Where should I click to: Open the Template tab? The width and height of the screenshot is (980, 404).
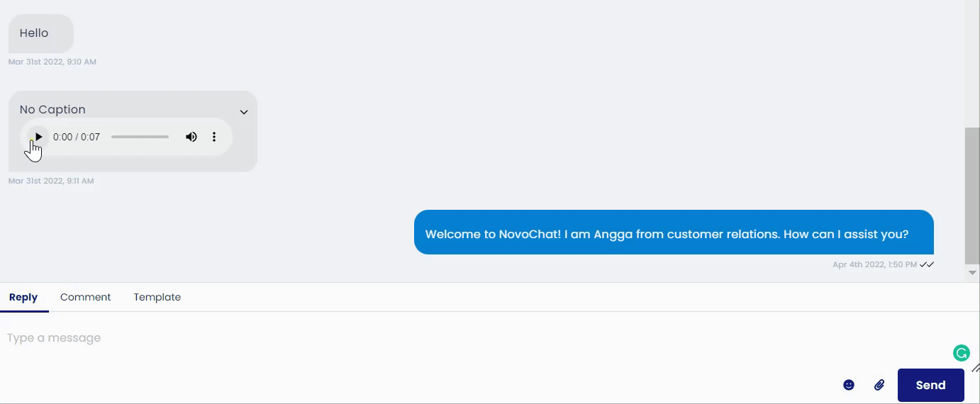[x=157, y=297]
